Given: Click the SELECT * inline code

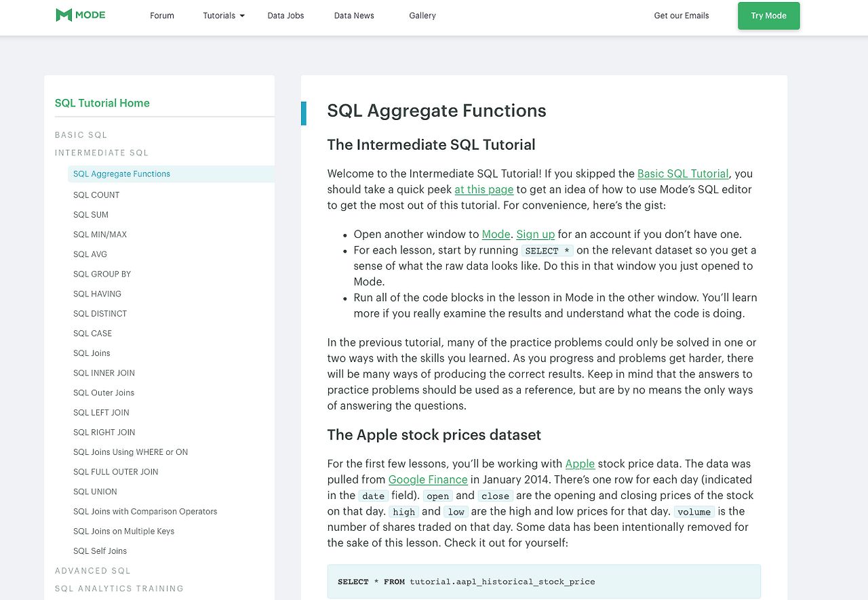Looking at the screenshot, I should tap(547, 250).
